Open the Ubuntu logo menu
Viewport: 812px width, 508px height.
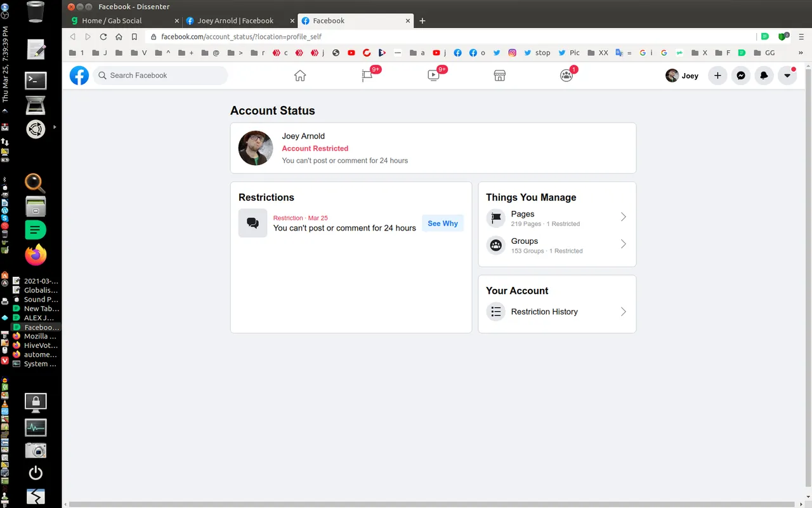pyautogui.click(x=36, y=130)
